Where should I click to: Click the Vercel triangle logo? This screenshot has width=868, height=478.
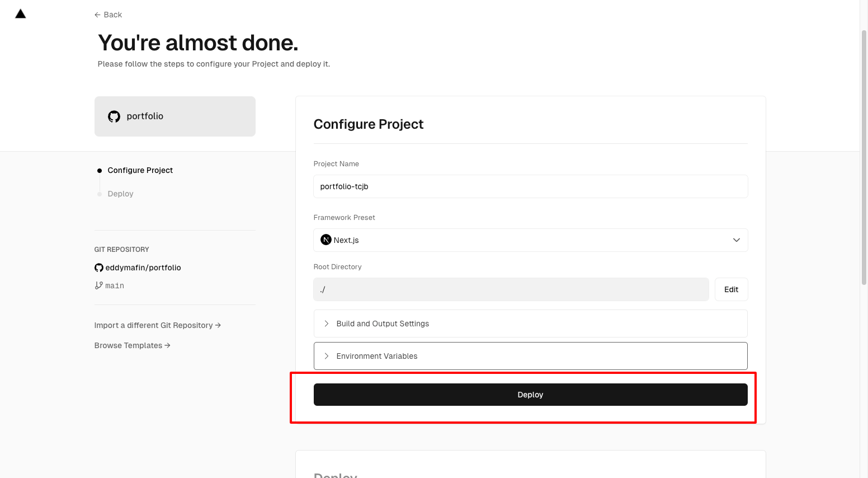tap(21, 14)
